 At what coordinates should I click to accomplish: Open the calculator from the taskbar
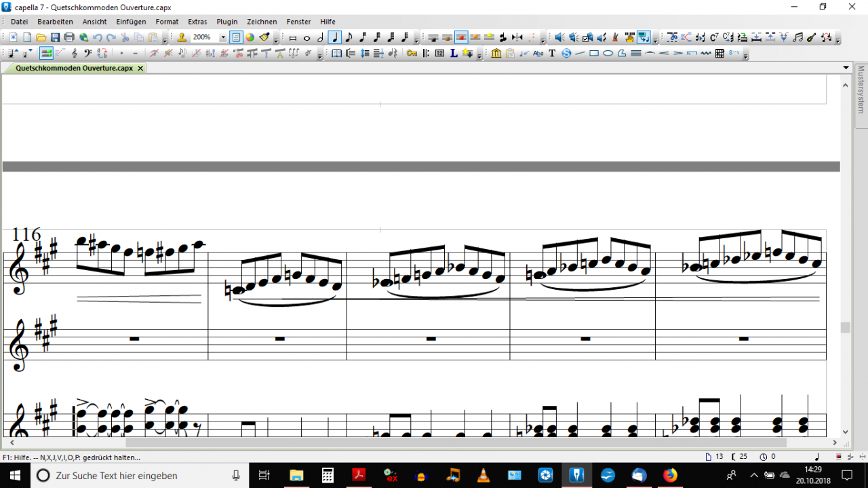pyautogui.click(x=328, y=475)
